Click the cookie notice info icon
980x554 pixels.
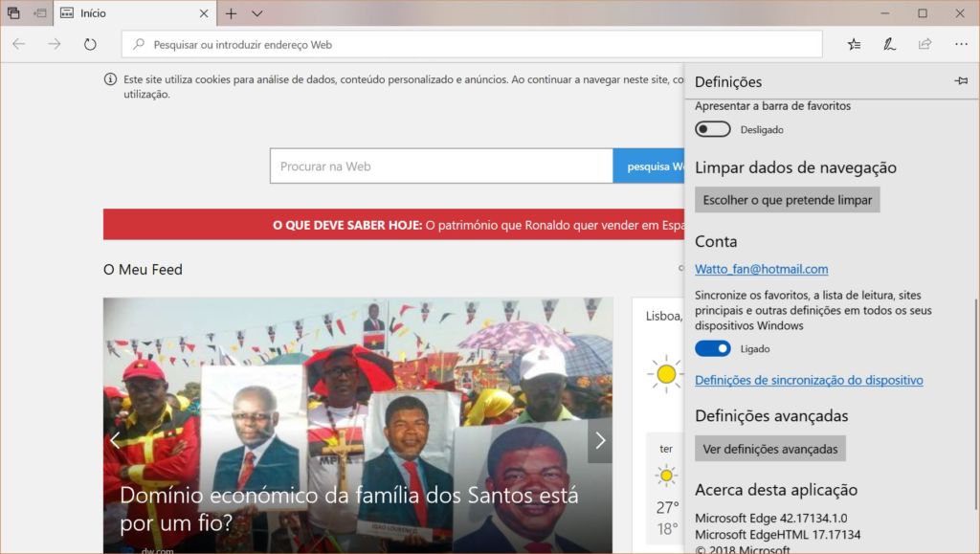(111, 79)
